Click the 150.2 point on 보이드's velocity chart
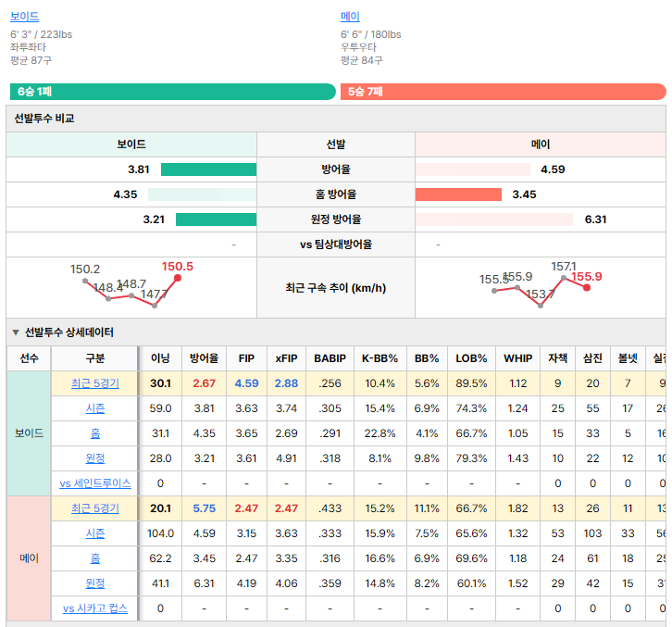 (x=85, y=281)
